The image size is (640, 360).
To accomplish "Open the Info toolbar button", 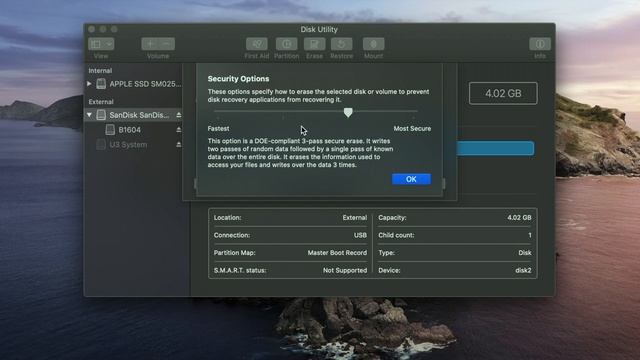I will 540,44.
